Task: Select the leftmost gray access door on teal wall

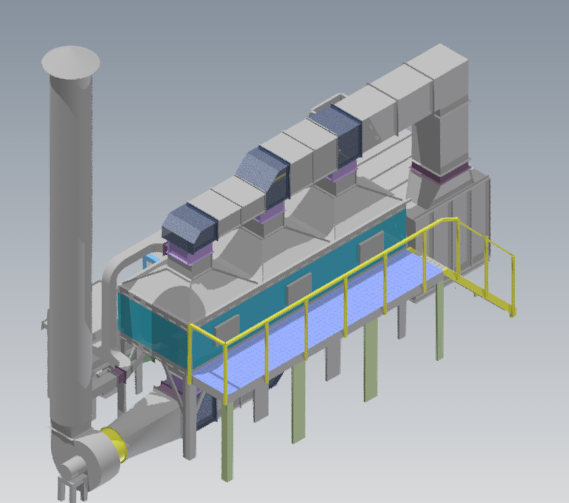Action: click(228, 330)
